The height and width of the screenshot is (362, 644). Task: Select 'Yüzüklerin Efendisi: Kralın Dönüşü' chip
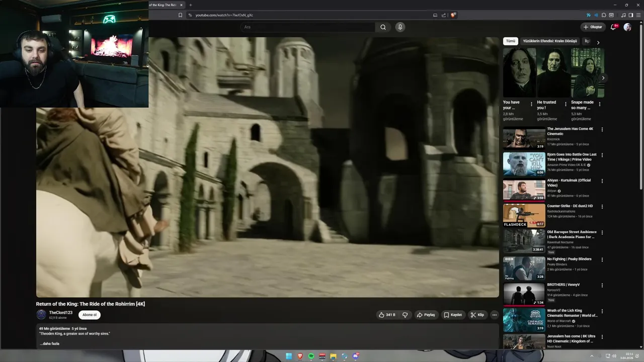(550, 41)
